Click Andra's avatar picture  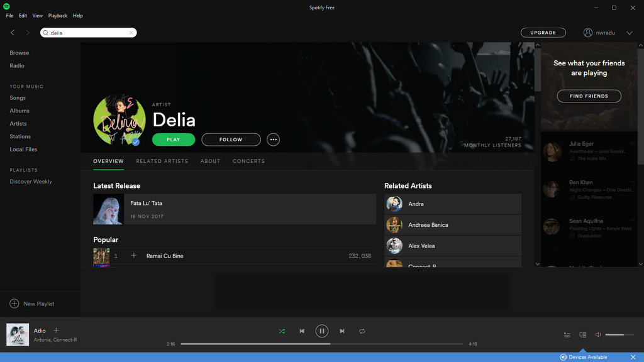pos(394,204)
